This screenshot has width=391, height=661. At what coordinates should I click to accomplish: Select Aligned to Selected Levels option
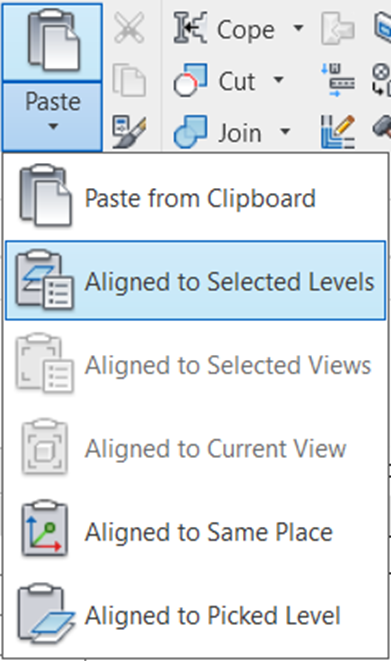pyautogui.click(x=196, y=281)
